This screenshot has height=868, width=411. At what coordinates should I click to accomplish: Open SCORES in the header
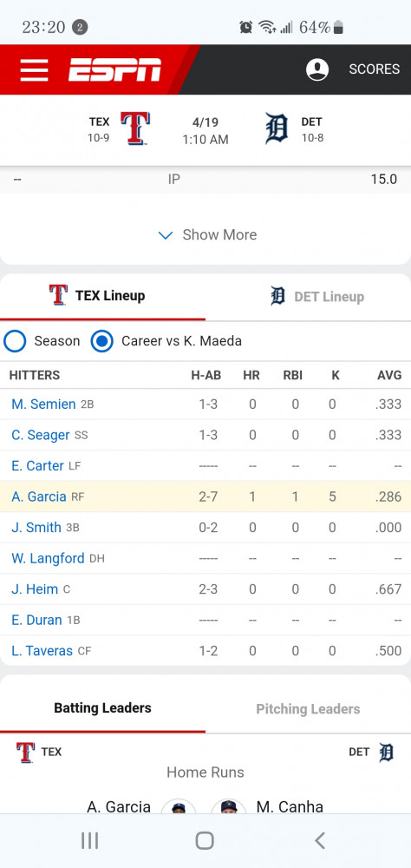click(374, 69)
